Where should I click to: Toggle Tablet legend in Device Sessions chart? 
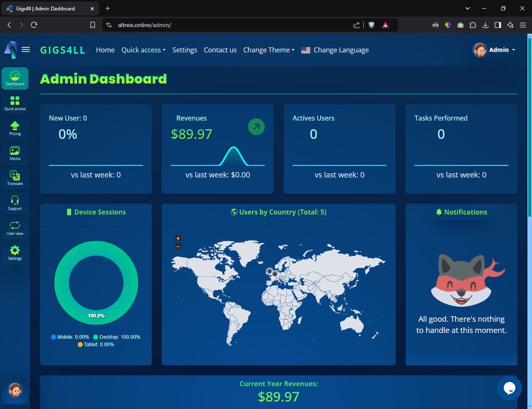[x=96, y=345]
